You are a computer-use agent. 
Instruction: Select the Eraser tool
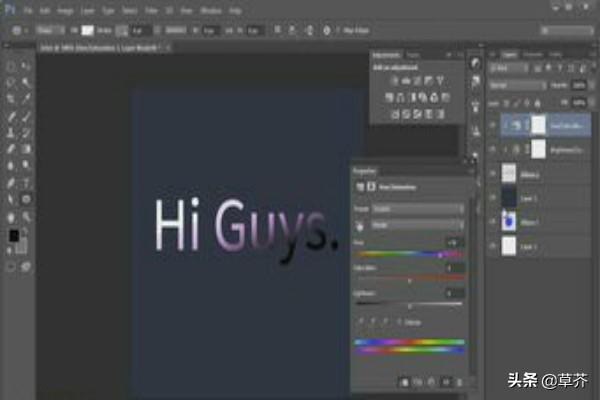coord(11,149)
